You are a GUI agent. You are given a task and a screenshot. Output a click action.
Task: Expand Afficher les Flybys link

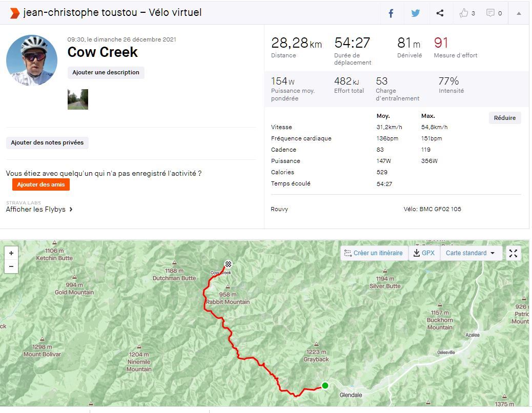39,209
